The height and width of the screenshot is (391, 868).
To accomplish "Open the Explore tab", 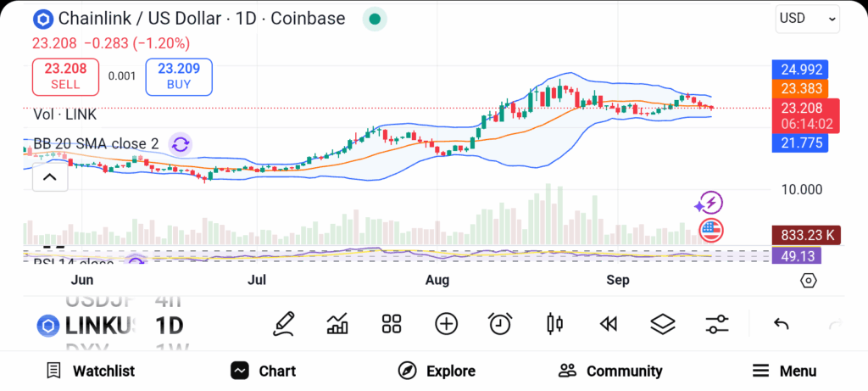I will (437, 371).
